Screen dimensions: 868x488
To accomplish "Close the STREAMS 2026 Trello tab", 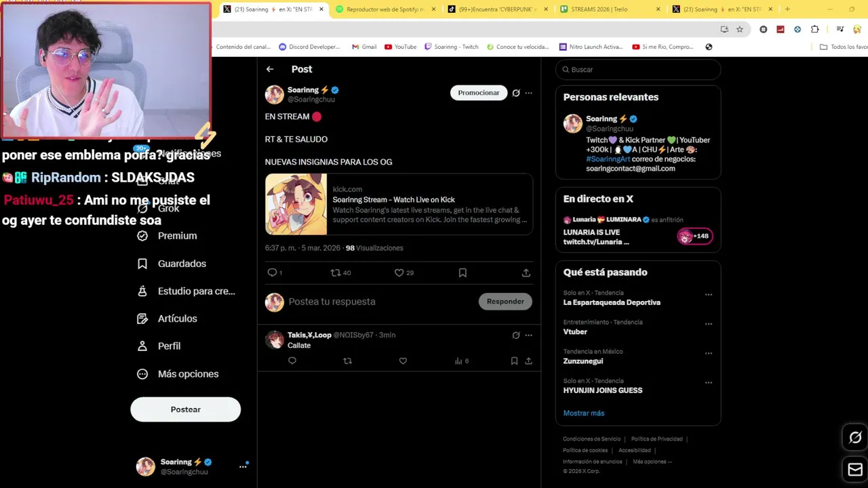I will point(658,9).
